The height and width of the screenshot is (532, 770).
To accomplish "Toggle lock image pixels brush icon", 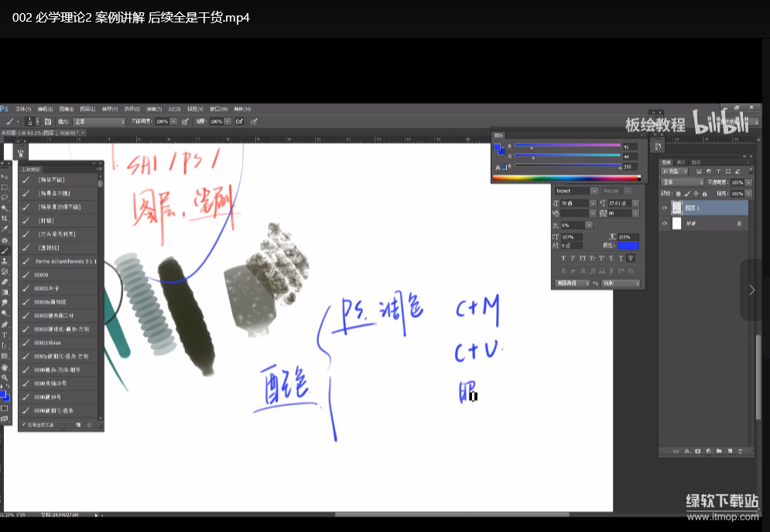I will pyautogui.click(x=687, y=194).
